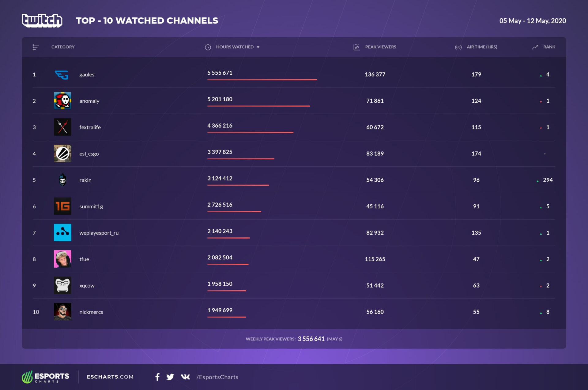588x390 pixels.
Task: Open the gaules channel avatar
Action: [62, 74]
